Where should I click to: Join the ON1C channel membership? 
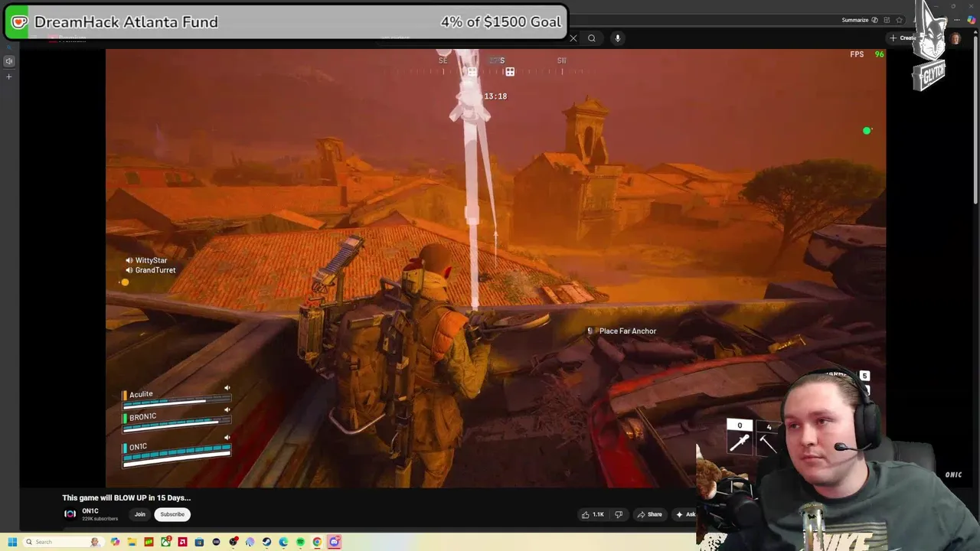(140, 514)
